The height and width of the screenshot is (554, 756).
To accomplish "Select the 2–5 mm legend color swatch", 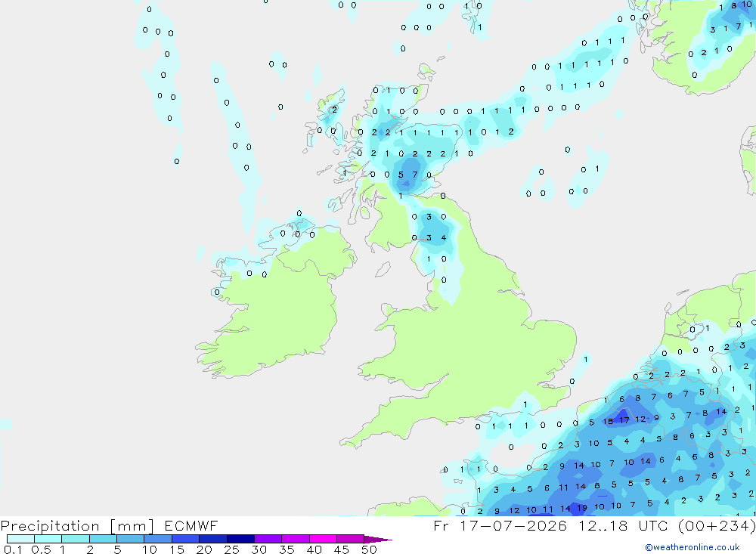I will tap(103, 539).
